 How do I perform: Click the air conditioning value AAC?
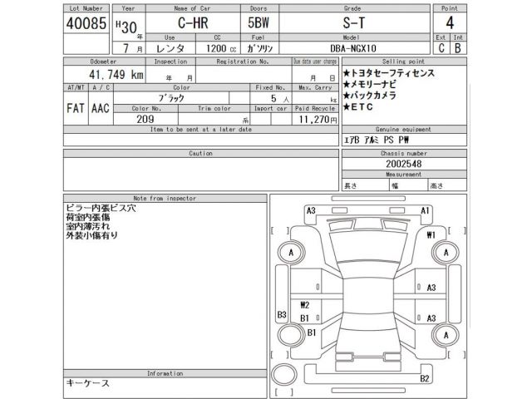(x=101, y=108)
